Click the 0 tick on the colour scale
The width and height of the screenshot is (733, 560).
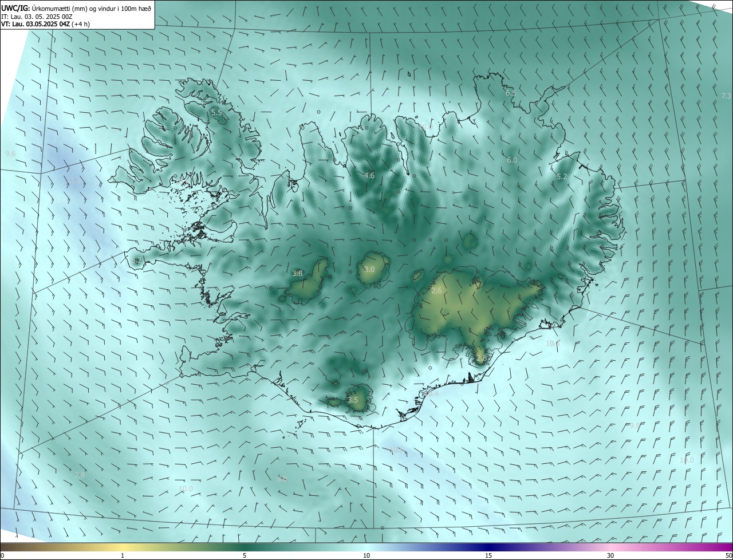[2, 555]
